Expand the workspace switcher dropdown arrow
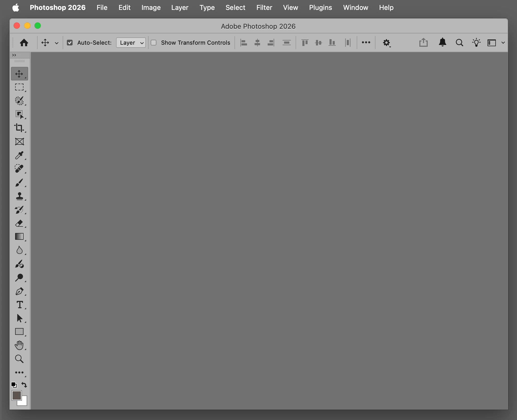The height and width of the screenshot is (420, 517). point(503,43)
